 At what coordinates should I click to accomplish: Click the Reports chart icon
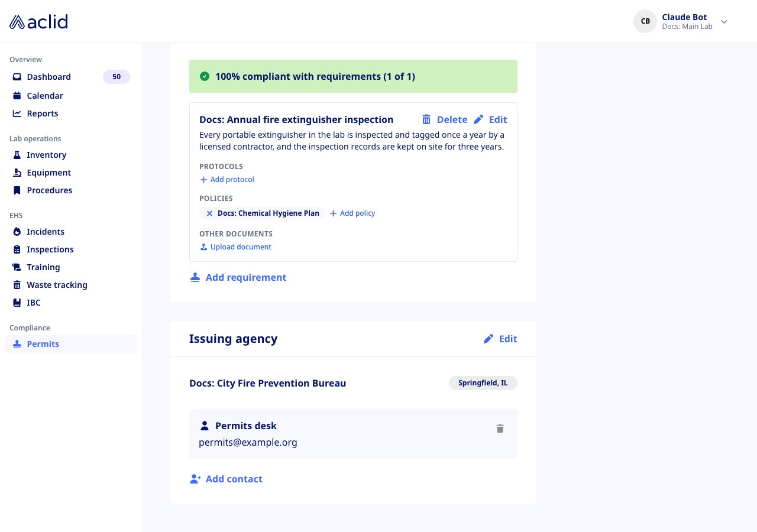[x=17, y=113]
